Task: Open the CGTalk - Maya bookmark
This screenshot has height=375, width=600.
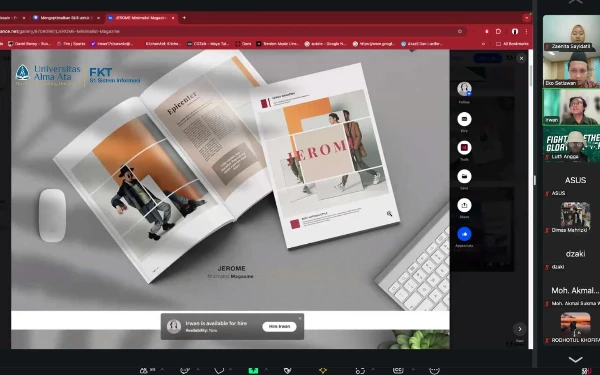Action: pos(207,44)
